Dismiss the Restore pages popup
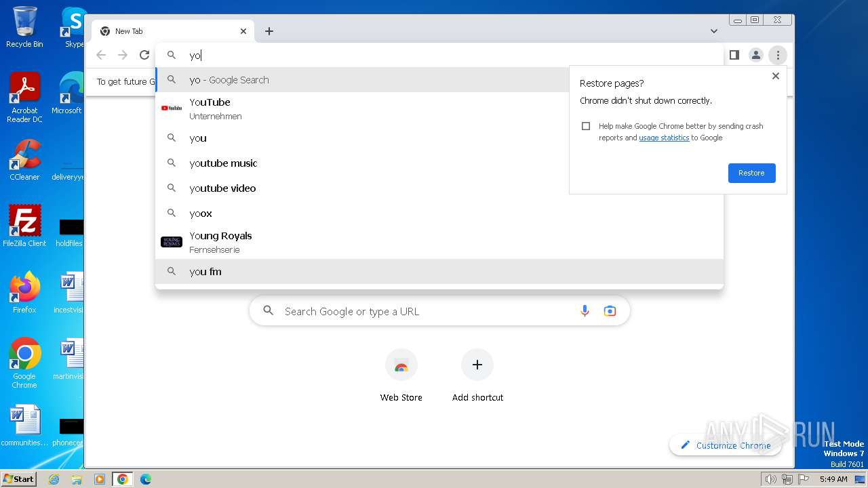The width and height of the screenshot is (868, 488). click(x=776, y=76)
